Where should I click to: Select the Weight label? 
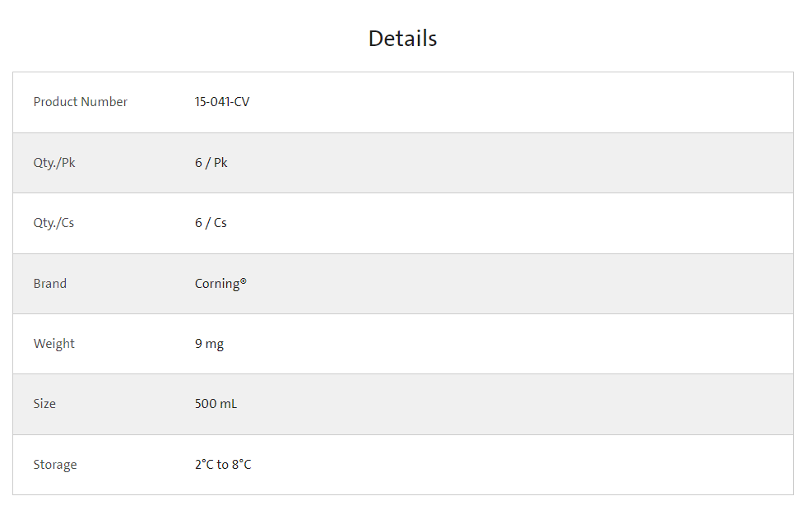point(54,344)
